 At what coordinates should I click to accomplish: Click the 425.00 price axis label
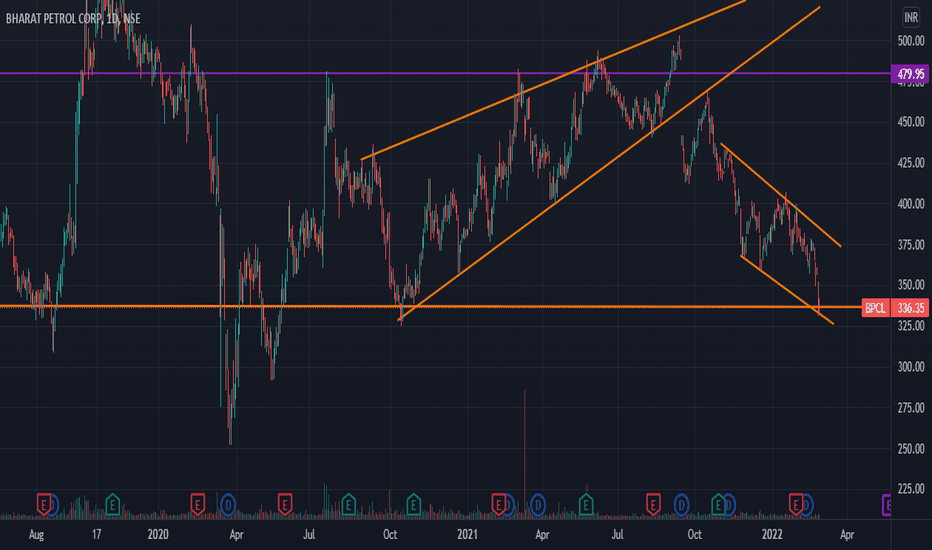pyautogui.click(x=911, y=163)
